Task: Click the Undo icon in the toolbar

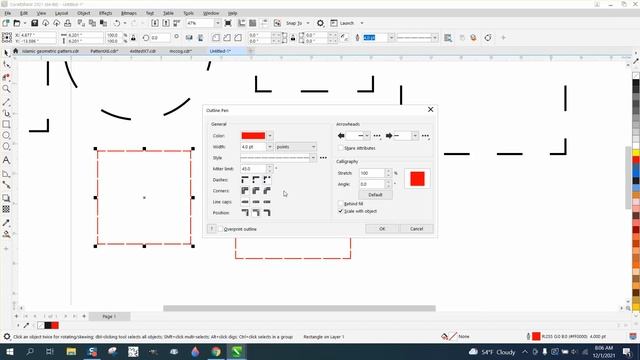Action: pos(117,23)
